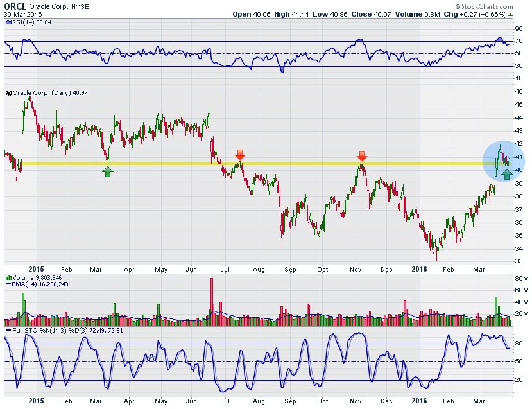Click the date 30-Mar-2016
This screenshot has width=532, height=409.
point(22,15)
